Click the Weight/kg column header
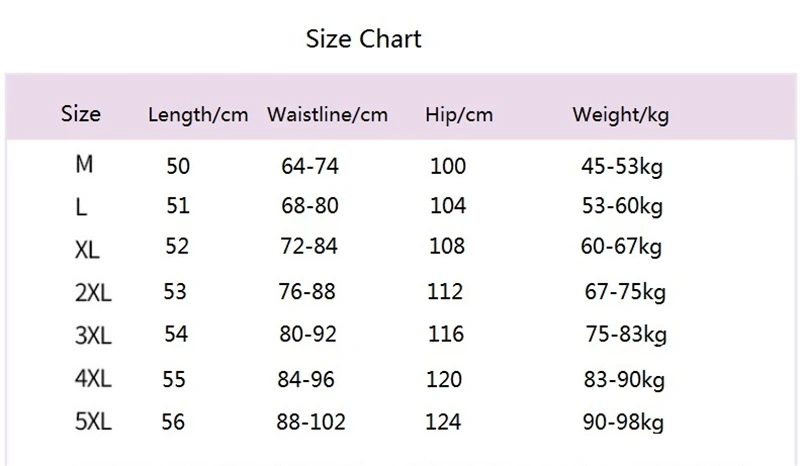 point(620,115)
